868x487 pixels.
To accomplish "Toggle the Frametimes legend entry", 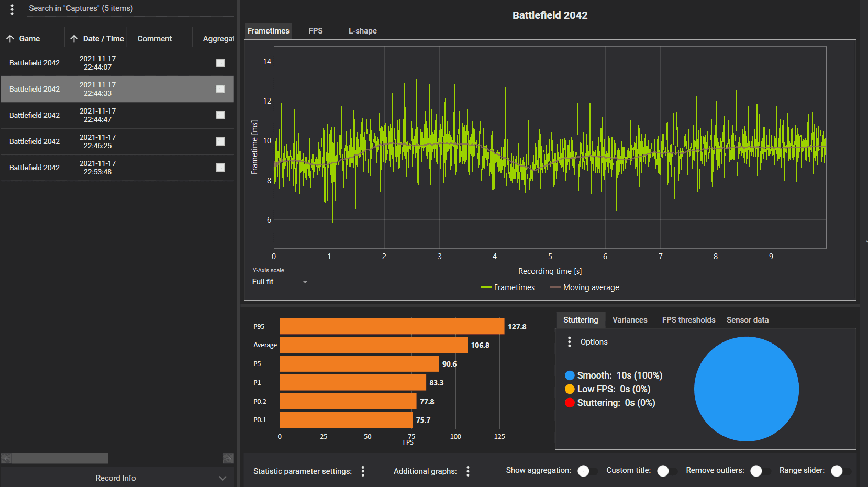I will pos(508,287).
